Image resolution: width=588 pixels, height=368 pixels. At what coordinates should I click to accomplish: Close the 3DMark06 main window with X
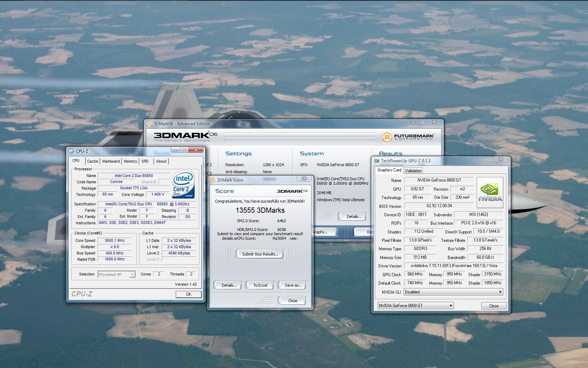(434, 122)
